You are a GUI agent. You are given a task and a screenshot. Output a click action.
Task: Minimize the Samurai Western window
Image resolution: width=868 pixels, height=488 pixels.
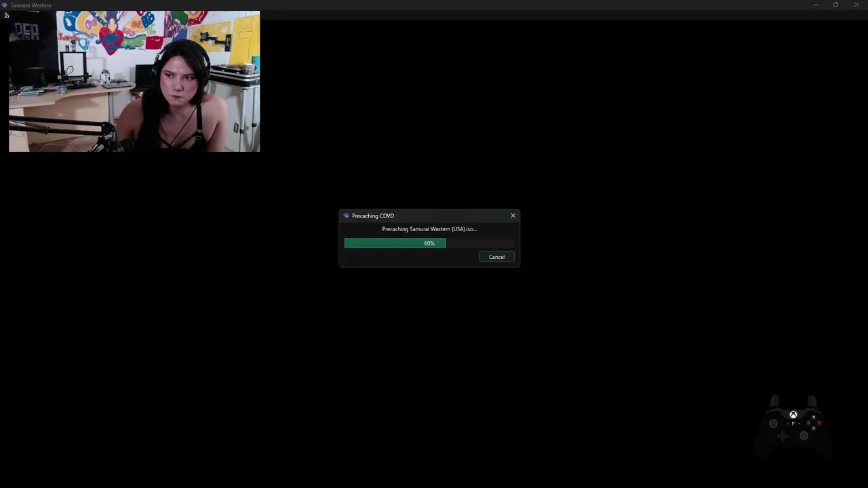coord(815,5)
